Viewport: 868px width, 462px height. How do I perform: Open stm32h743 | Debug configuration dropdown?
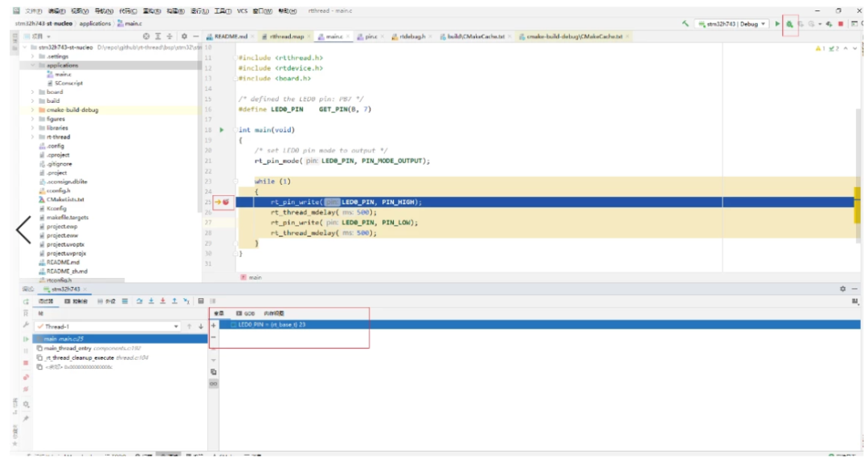[x=731, y=24]
